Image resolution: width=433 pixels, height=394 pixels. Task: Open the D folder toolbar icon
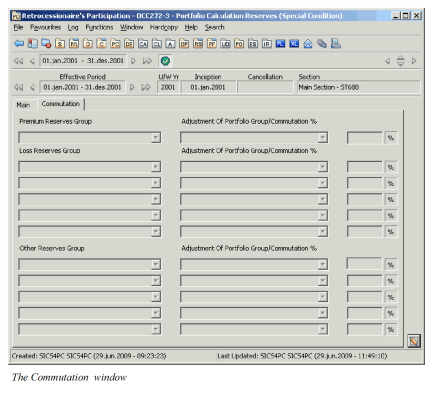[x=88, y=44]
